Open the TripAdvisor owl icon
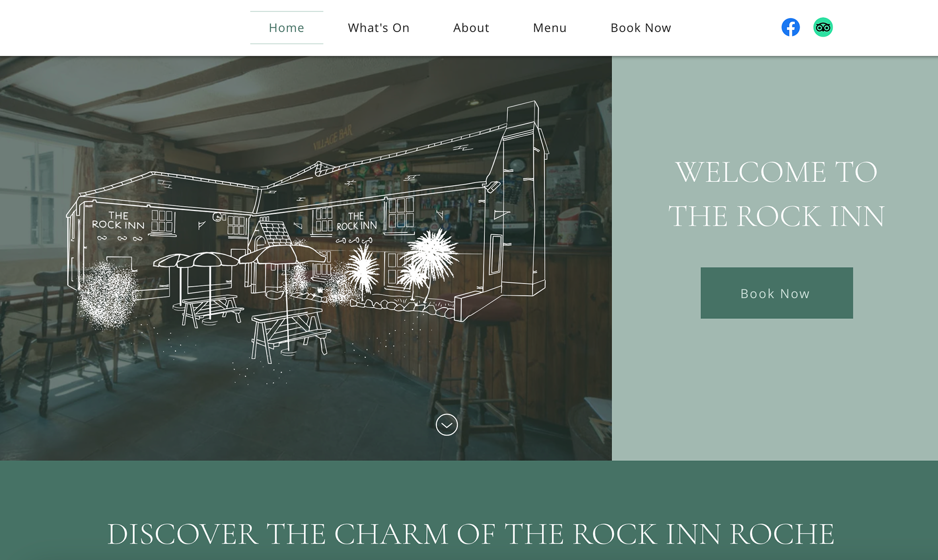Viewport: 938px width, 560px height. [823, 27]
